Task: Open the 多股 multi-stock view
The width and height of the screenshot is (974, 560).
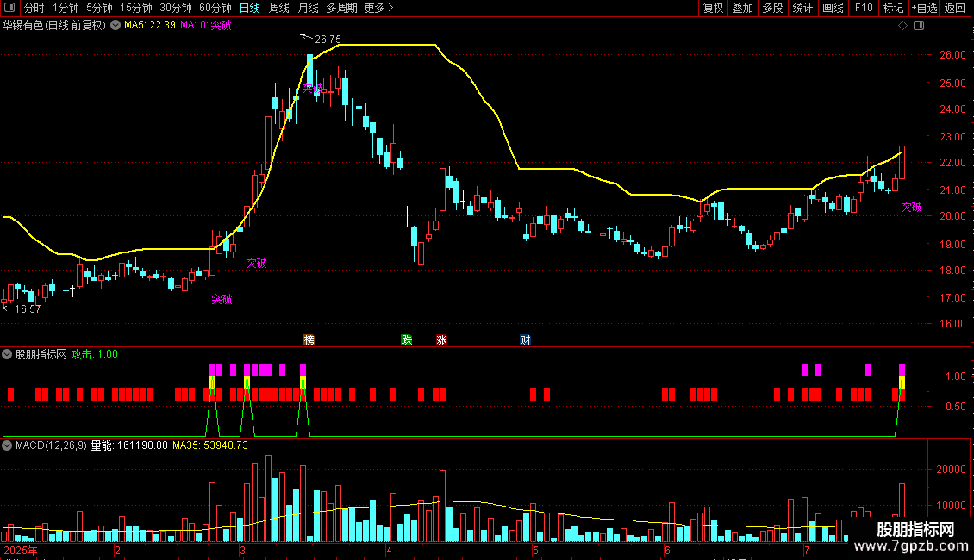Action: click(773, 8)
